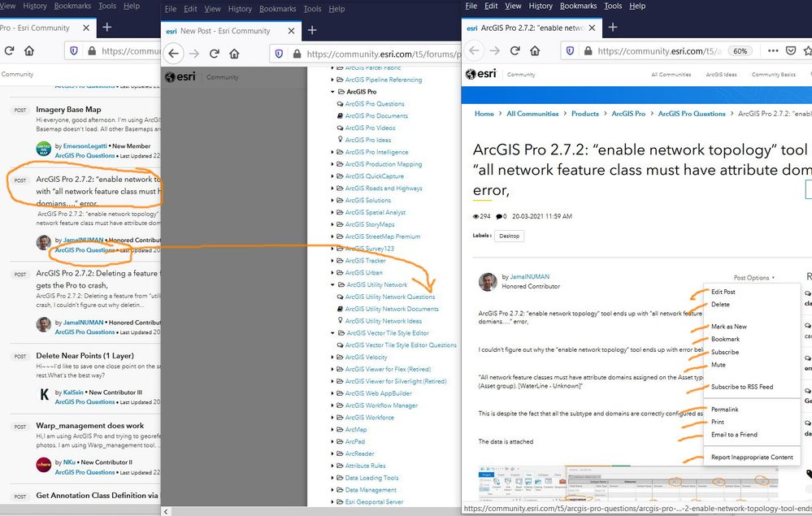The width and height of the screenshot is (812, 516).
Task: Reload page in the New Post window
Action: (x=215, y=54)
